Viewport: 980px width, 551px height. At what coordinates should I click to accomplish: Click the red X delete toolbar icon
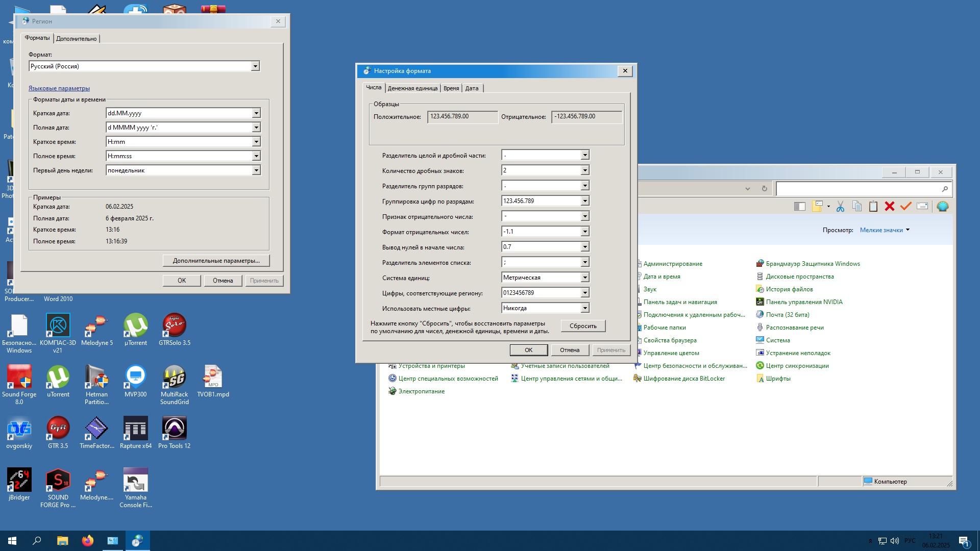890,206
